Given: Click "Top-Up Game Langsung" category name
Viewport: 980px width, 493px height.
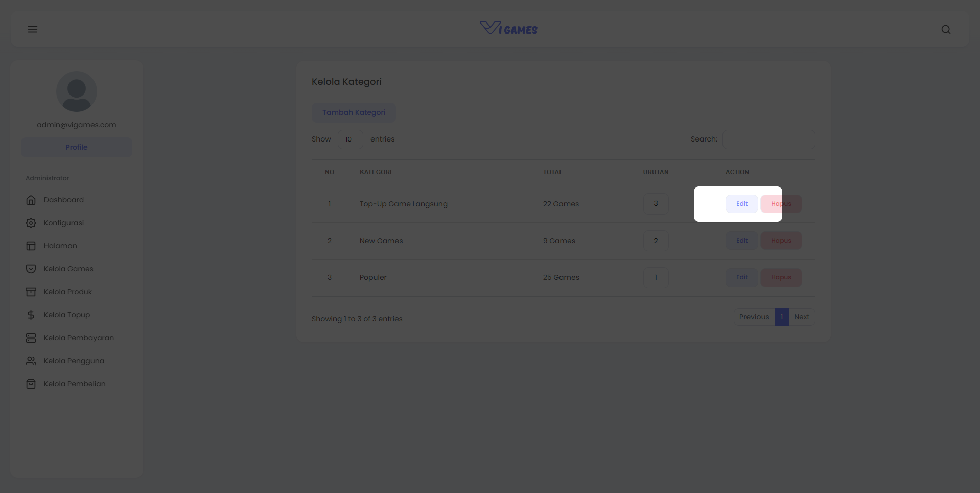Looking at the screenshot, I should pos(404,204).
